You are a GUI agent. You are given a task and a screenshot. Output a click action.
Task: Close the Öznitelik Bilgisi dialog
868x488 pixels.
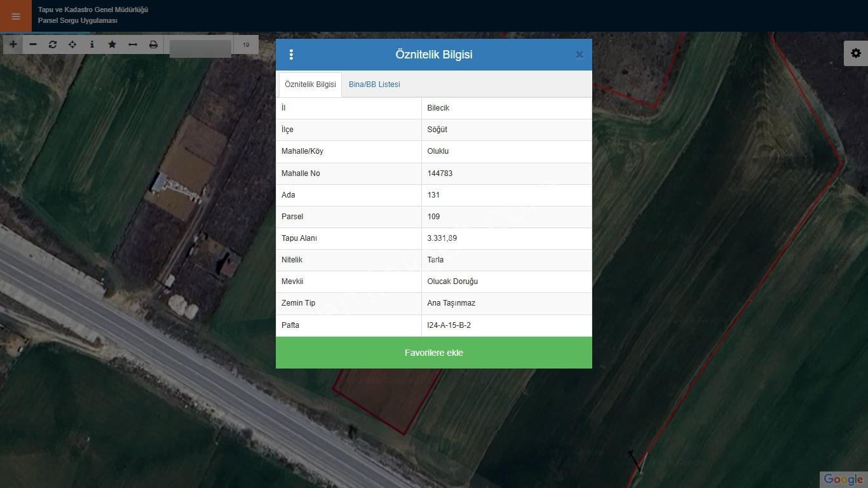click(580, 55)
